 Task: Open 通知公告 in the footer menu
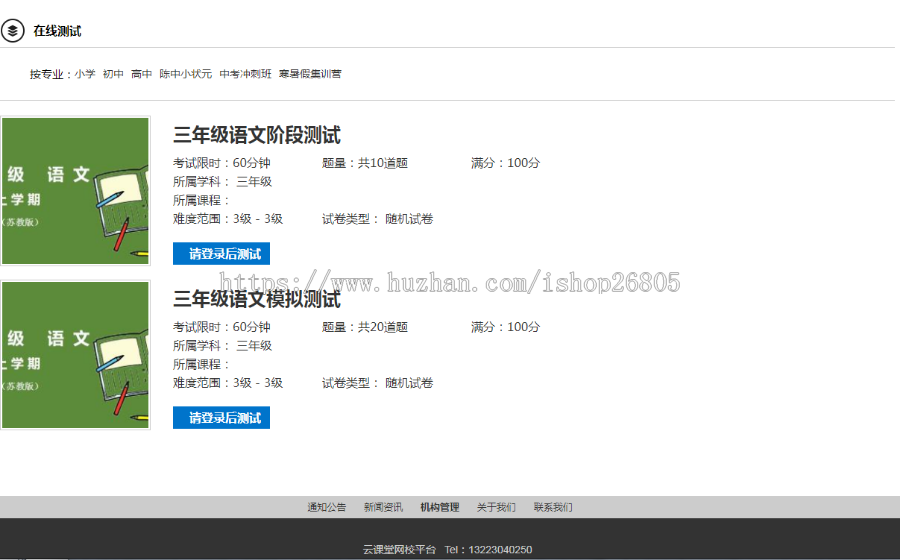[x=327, y=507]
